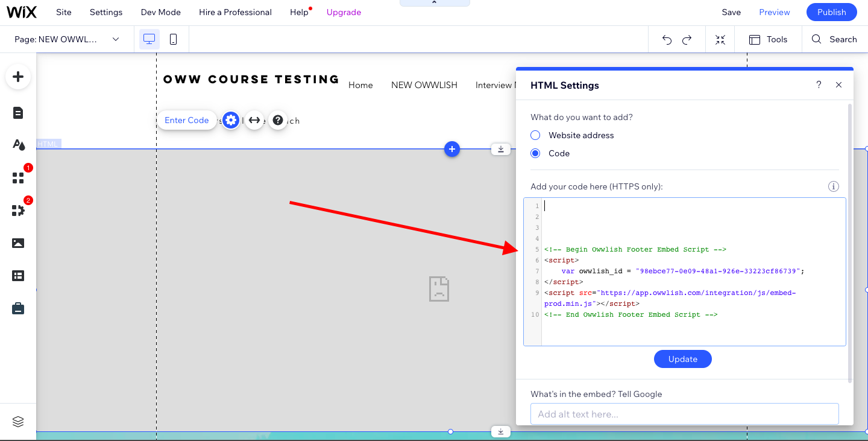Close the HTML Settings panel
The image size is (868, 441).
click(x=838, y=85)
